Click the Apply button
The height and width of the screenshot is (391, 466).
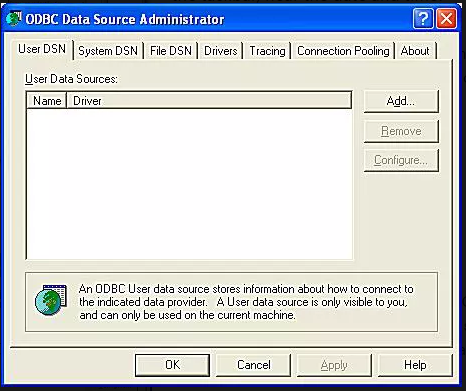(334, 365)
